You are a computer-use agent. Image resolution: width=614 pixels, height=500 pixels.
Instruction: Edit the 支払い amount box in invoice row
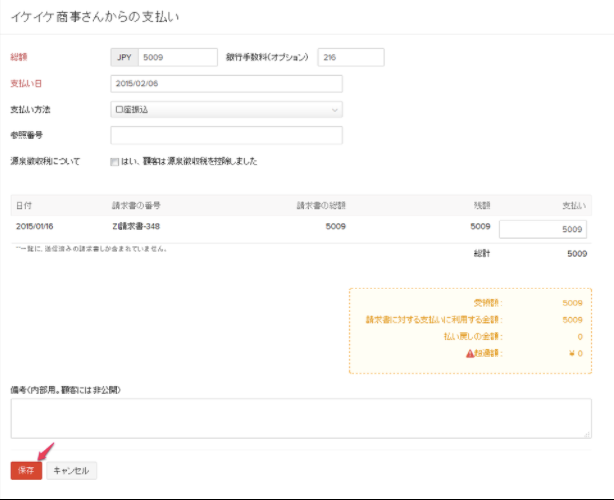coord(542,229)
